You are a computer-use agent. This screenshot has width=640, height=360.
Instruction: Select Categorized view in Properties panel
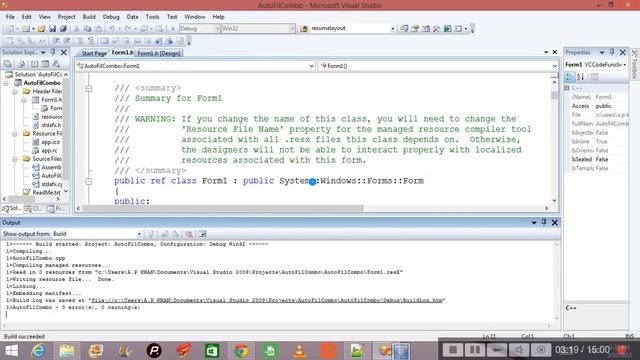570,77
